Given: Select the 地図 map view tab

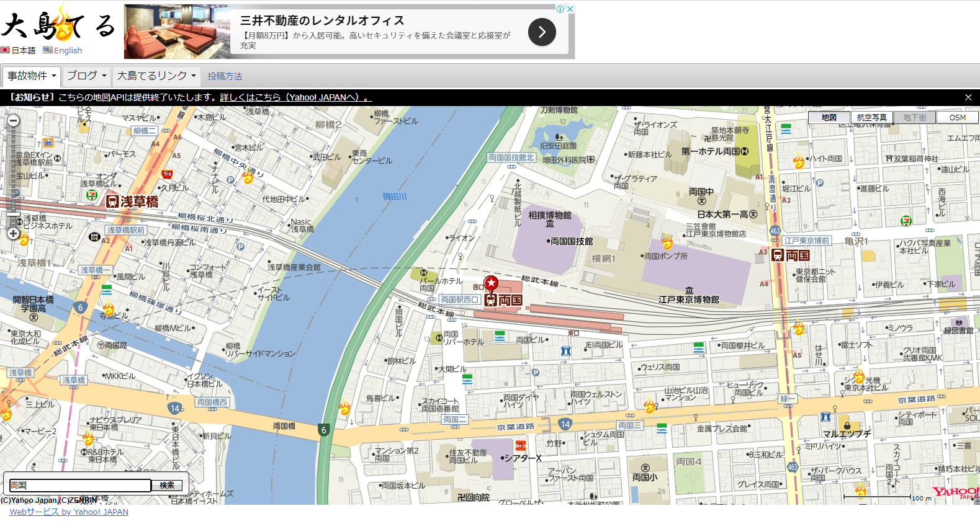Looking at the screenshot, I should click(829, 117).
